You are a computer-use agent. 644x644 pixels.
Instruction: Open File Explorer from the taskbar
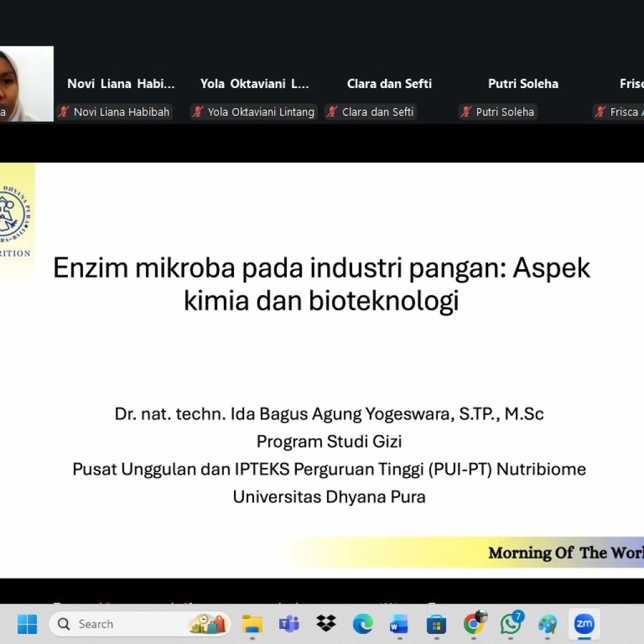click(x=252, y=624)
